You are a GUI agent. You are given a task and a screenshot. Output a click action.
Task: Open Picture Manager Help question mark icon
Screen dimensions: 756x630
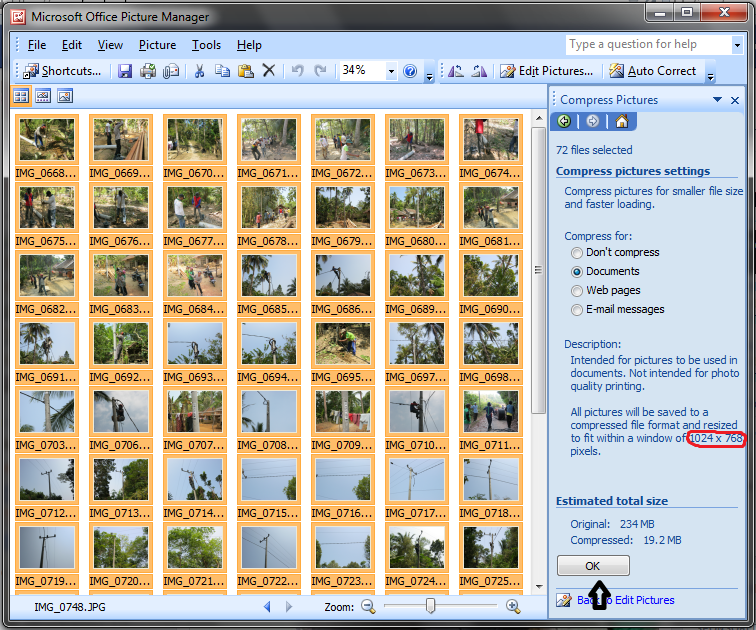coord(410,71)
